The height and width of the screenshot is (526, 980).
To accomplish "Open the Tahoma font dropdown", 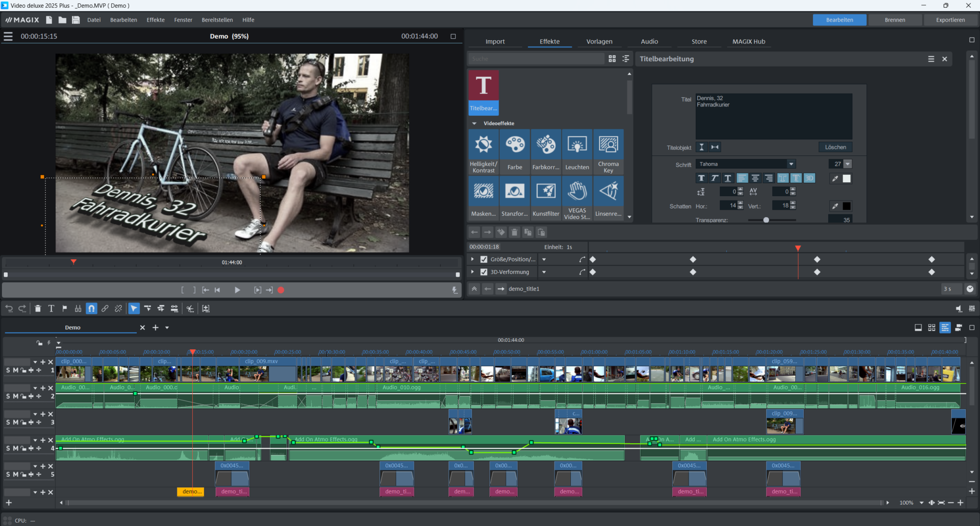I will click(792, 164).
